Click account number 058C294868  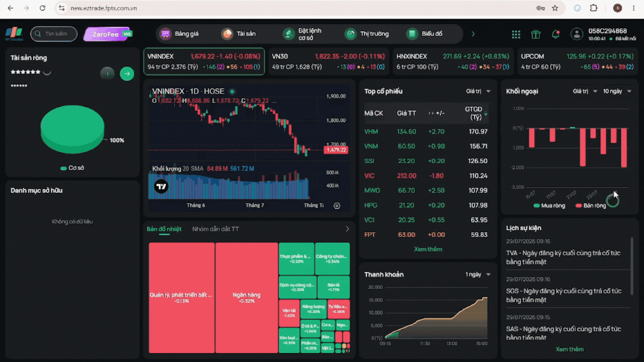pos(607,31)
